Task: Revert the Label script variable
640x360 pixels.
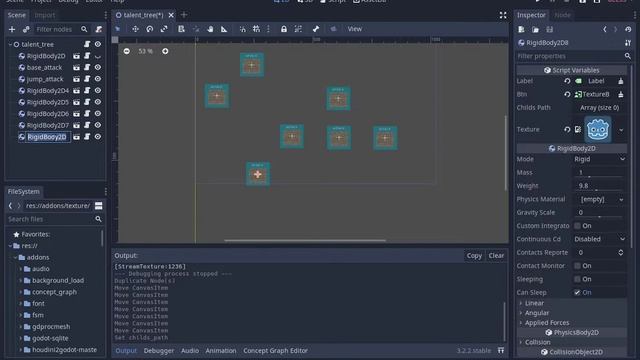Action: click(x=567, y=81)
